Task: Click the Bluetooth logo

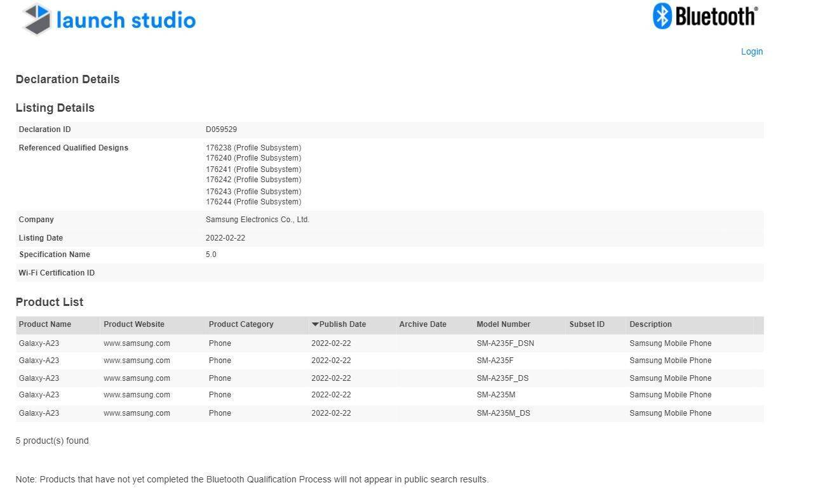Action: [x=705, y=16]
